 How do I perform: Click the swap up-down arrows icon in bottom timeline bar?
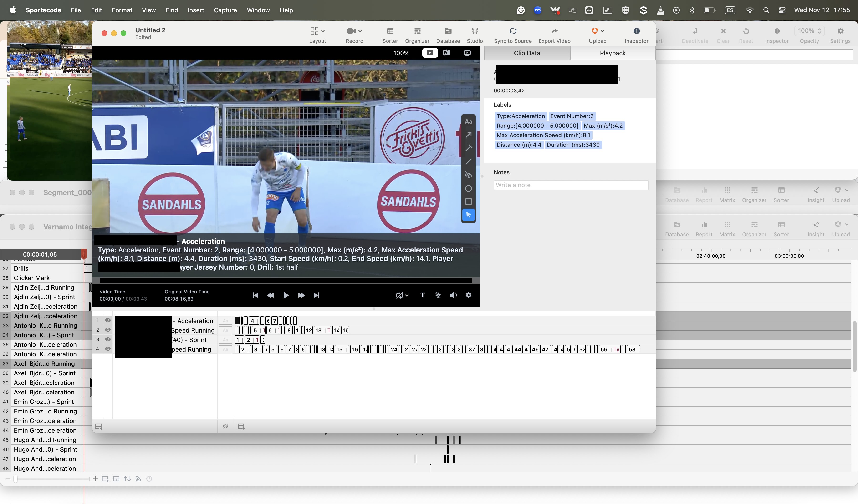127,479
